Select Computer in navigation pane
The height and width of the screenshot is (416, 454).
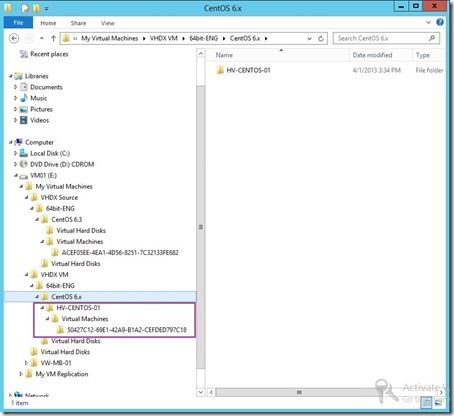pyautogui.click(x=39, y=142)
